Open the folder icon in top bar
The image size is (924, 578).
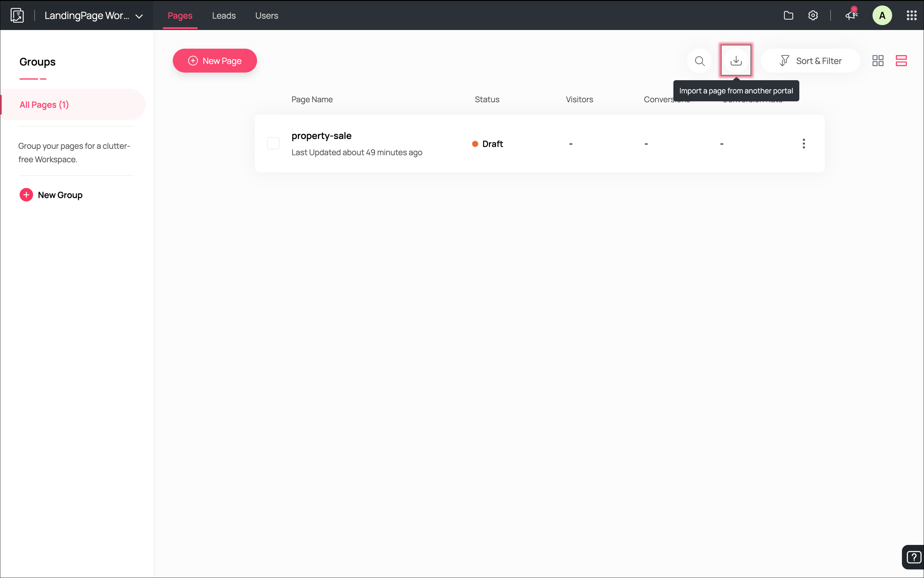[x=788, y=16]
